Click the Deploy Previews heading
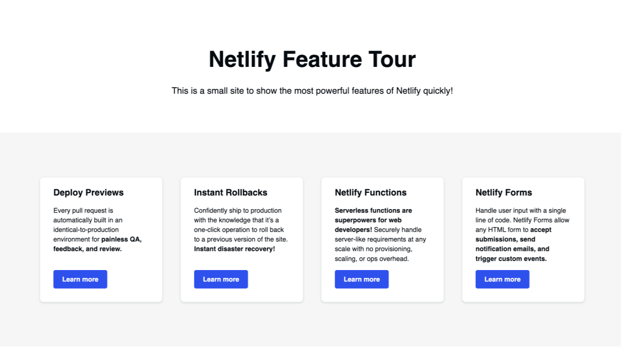The image size is (621, 364). [x=88, y=192]
